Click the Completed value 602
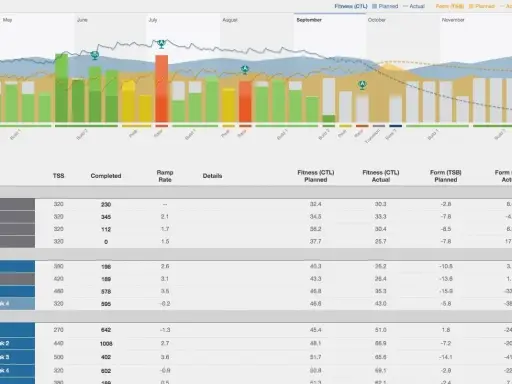 click(106, 371)
